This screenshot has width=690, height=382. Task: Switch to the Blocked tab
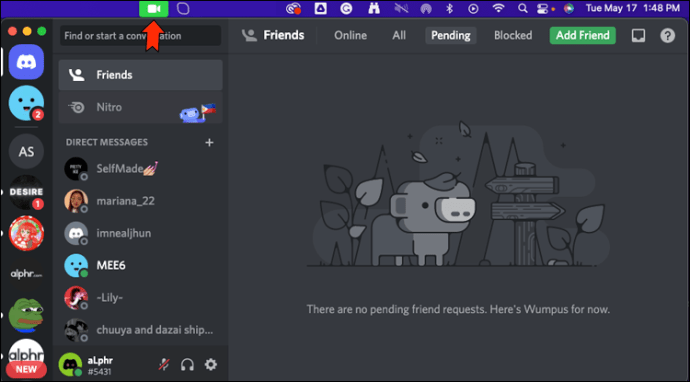pos(513,36)
